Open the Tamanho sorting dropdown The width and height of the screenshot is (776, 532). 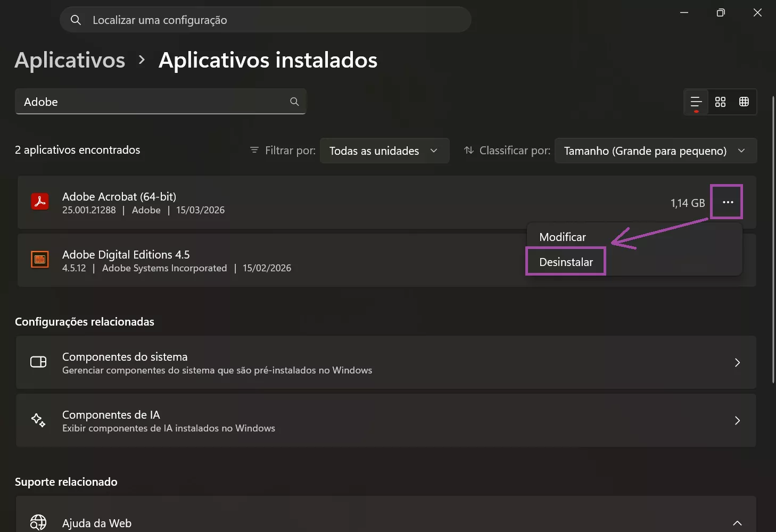[656, 151]
